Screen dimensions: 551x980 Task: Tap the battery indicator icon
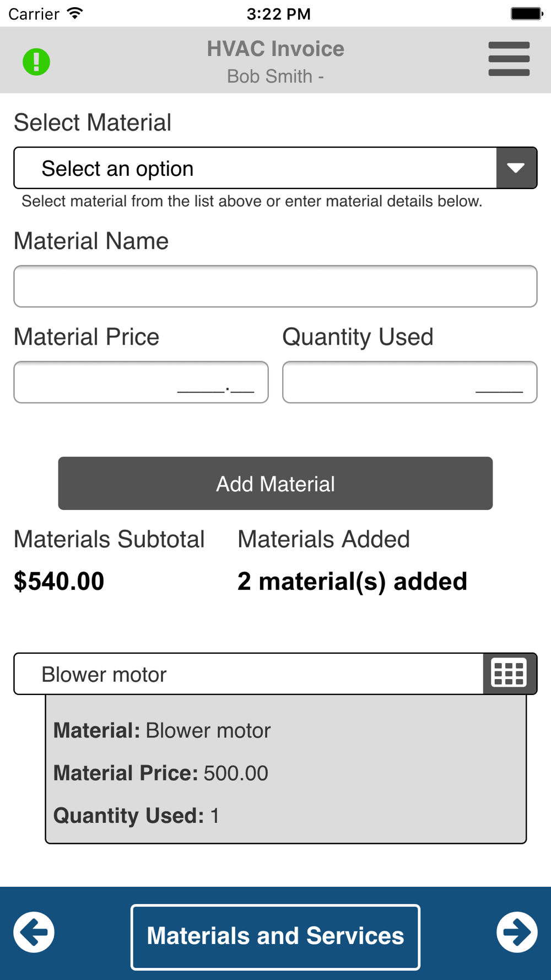click(526, 13)
